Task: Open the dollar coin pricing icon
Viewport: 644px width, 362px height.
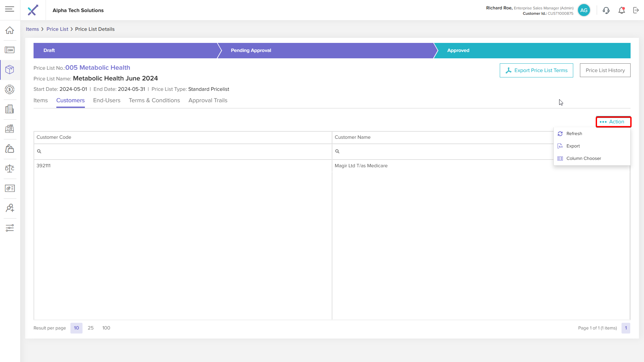Action: point(10,89)
